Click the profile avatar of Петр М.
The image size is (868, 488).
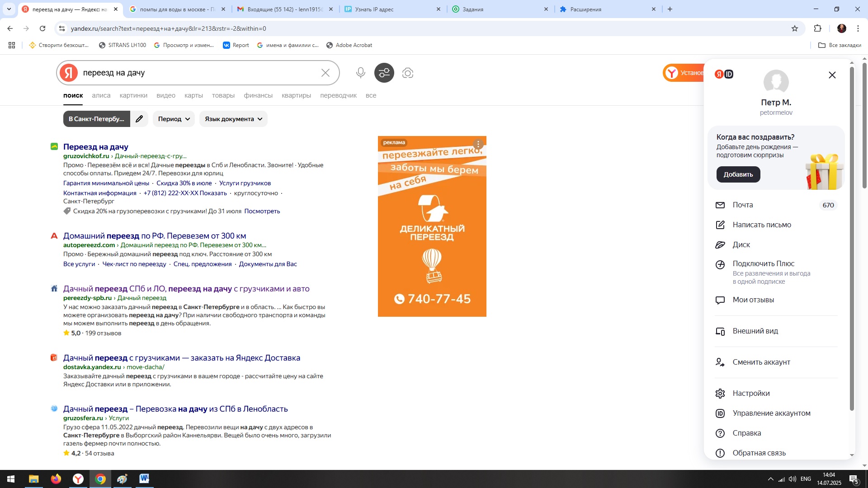point(776,82)
